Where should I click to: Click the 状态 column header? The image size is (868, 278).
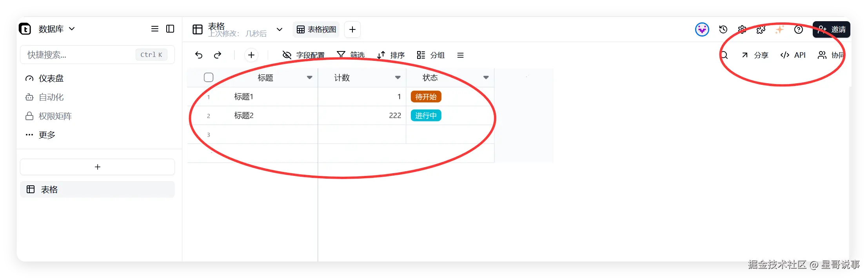450,78
